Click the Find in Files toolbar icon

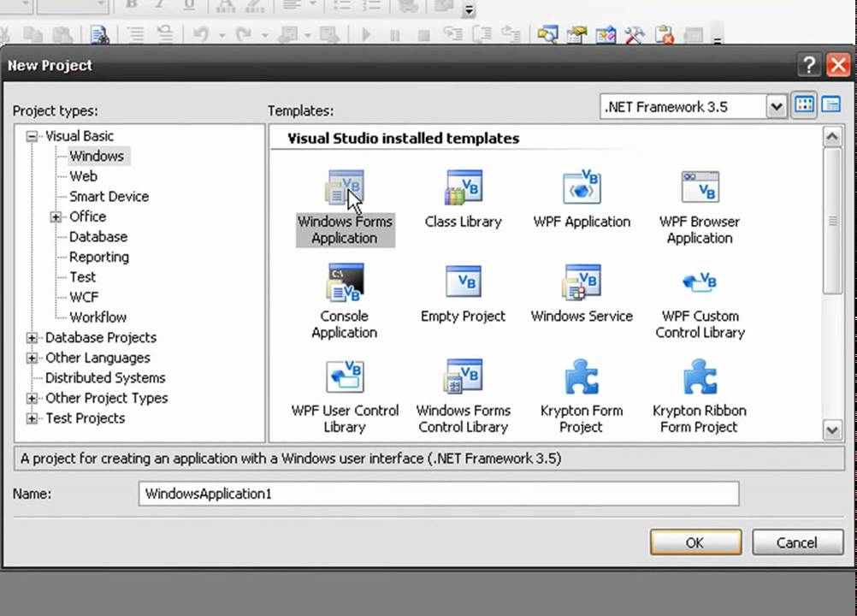(x=99, y=35)
